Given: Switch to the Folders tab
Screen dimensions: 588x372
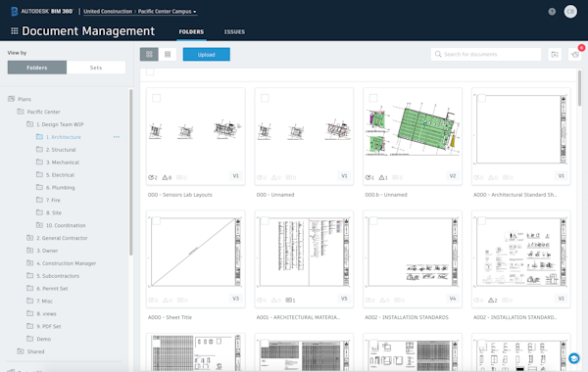Looking at the screenshot, I should pos(191,32).
